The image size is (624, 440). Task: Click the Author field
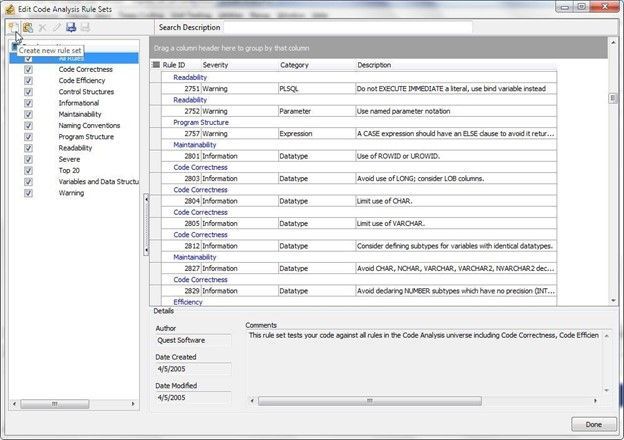pyautogui.click(x=193, y=340)
